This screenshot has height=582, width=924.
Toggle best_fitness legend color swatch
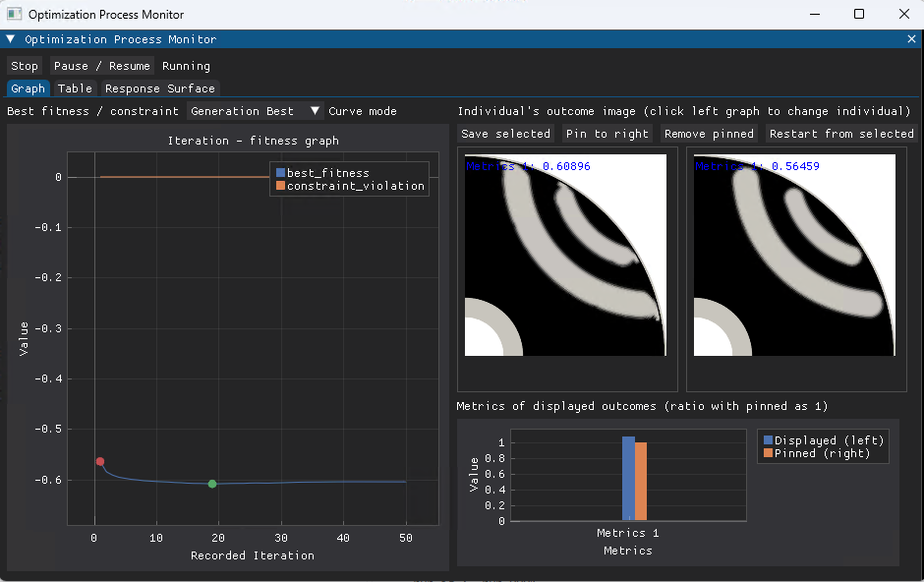[280, 173]
